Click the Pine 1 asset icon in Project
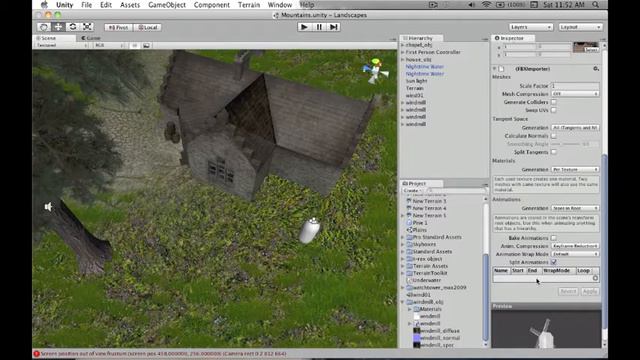This screenshot has height=360, width=640. click(x=409, y=223)
